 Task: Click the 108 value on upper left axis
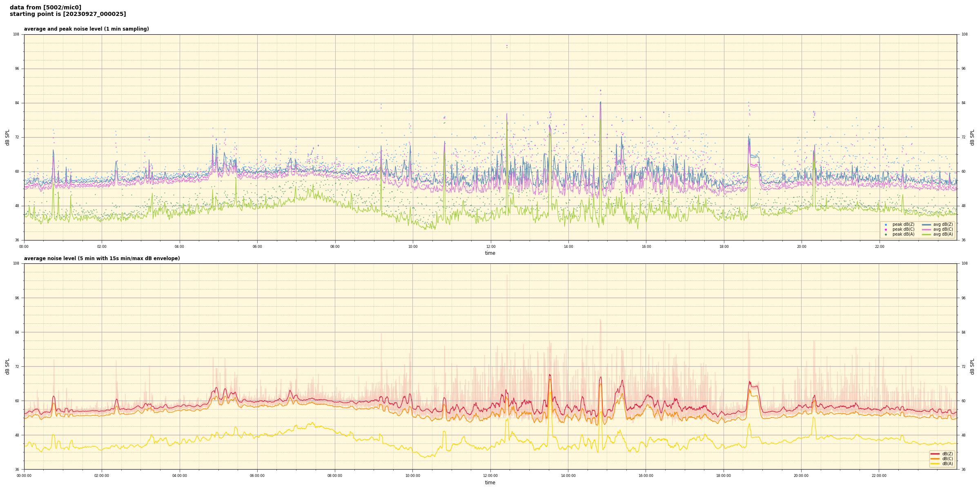point(16,34)
